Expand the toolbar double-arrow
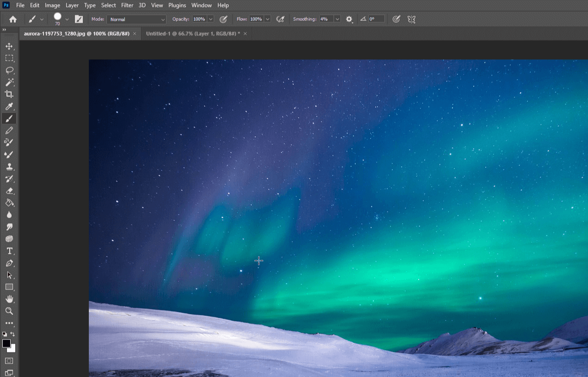 tap(4, 30)
